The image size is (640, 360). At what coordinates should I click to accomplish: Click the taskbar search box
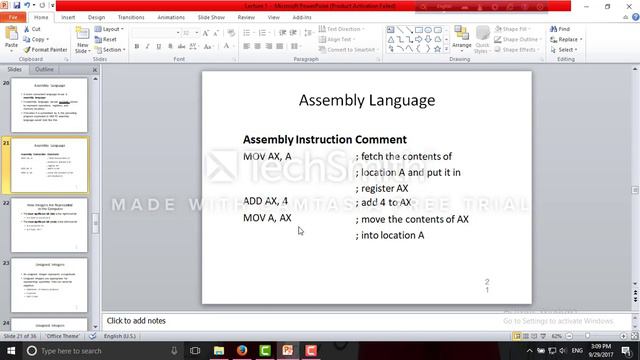click(x=103, y=351)
